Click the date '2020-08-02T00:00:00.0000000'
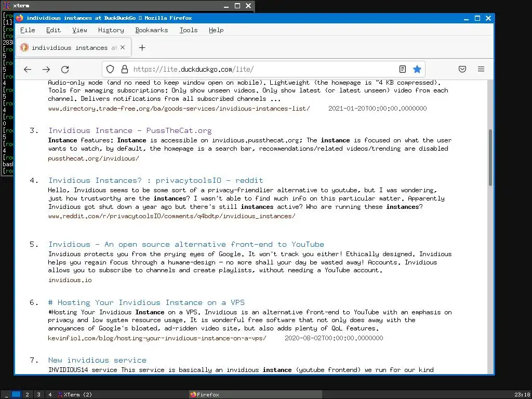Screen dimensions: 532x399 pyautogui.click(x=334, y=338)
